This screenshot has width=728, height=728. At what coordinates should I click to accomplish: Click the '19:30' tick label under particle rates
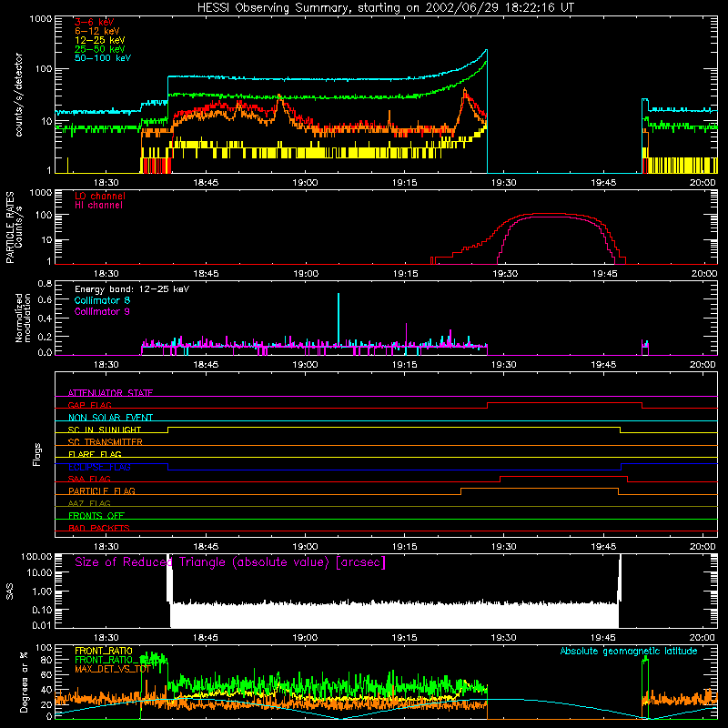point(505,274)
